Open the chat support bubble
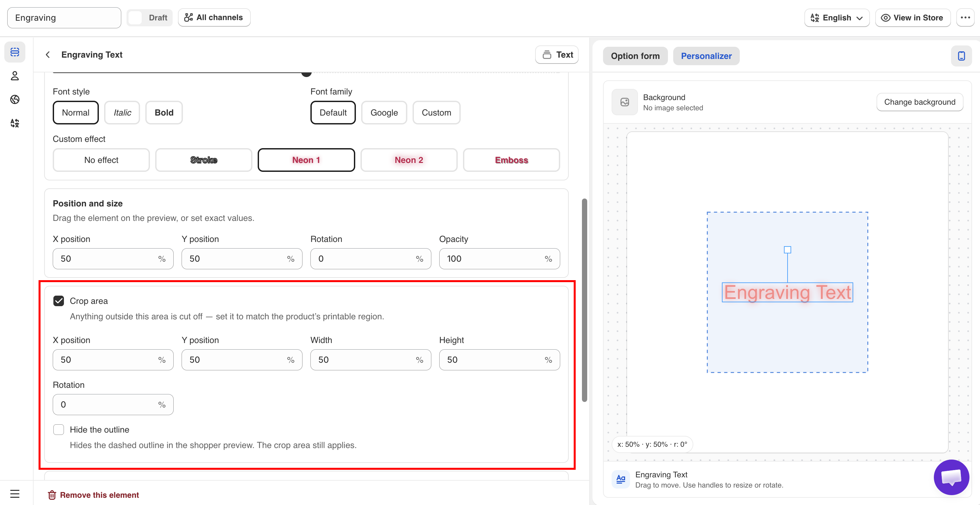The height and width of the screenshot is (505, 980). [951, 477]
